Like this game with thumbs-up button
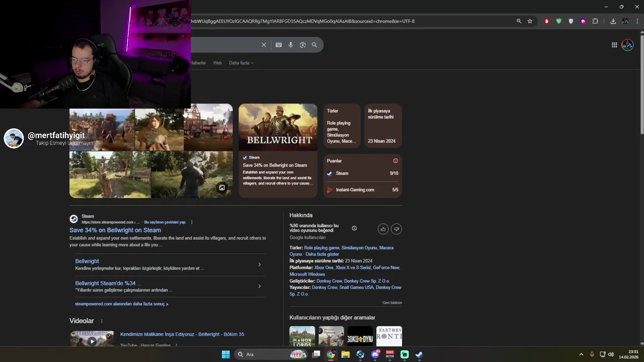This screenshot has height=362, width=644. click(x=383, y=229)
